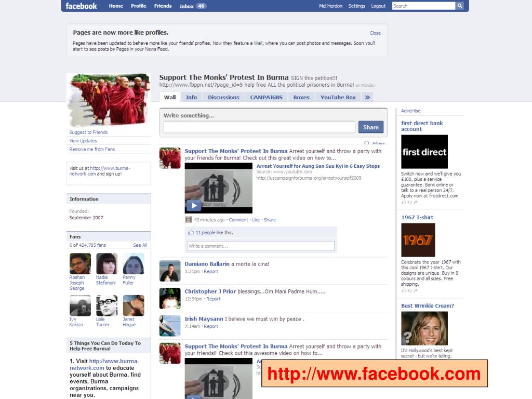This screenshot has width=532, height=399.
Task: Open the Friends menu item
Action: (163, 6)
